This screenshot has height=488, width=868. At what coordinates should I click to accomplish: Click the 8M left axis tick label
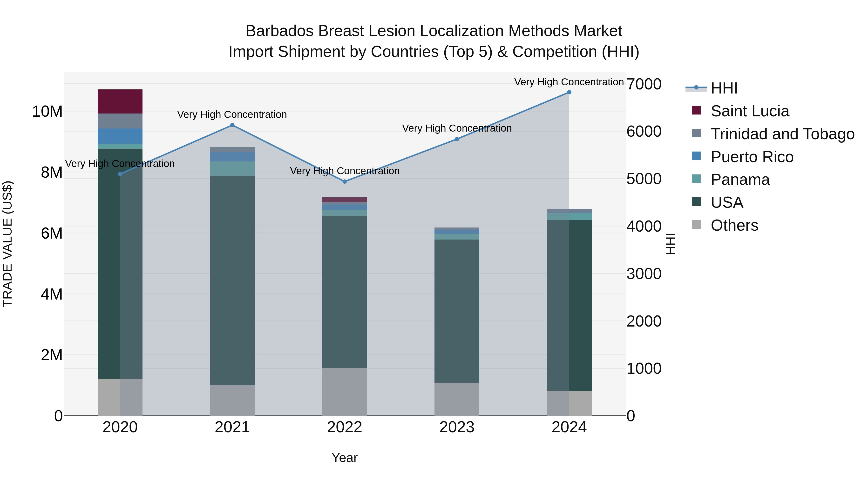pyautogui.click(x=52, y=173)
